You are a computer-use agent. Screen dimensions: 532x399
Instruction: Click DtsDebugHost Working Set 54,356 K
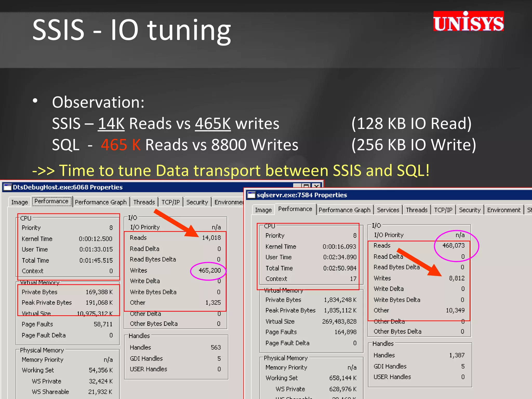click(x=101, y=370)
